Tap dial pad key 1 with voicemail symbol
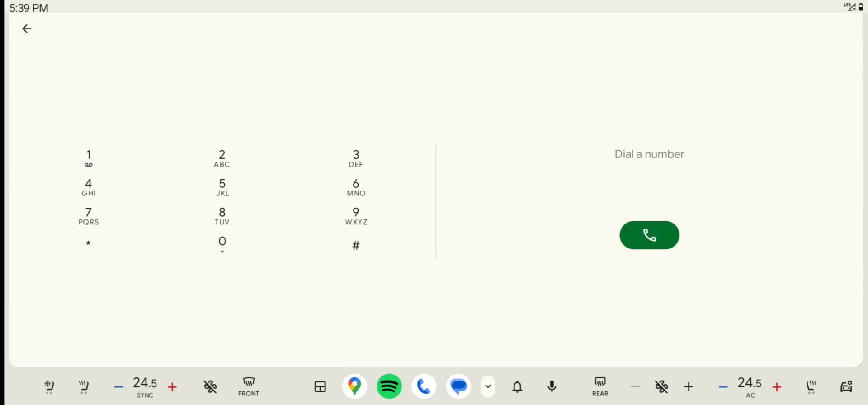868x405 pixels. [x=89, y=158]
